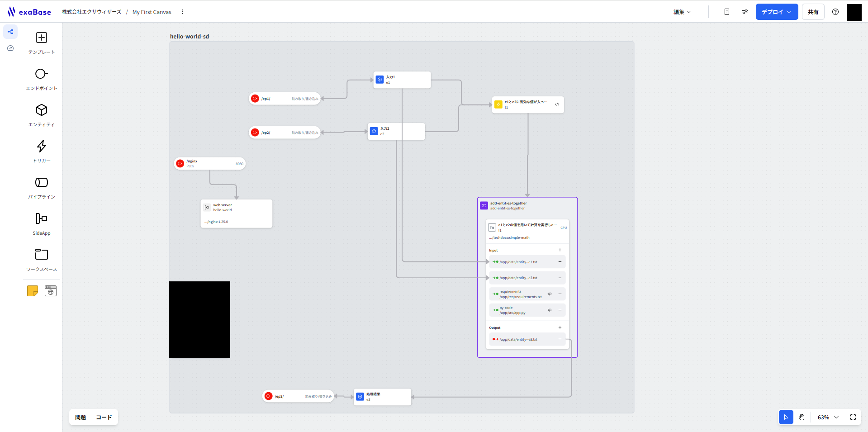The image size is (868, 432).
Task: Open the デプロイ deploy dropdown
Action: click(x=777, y=12)
